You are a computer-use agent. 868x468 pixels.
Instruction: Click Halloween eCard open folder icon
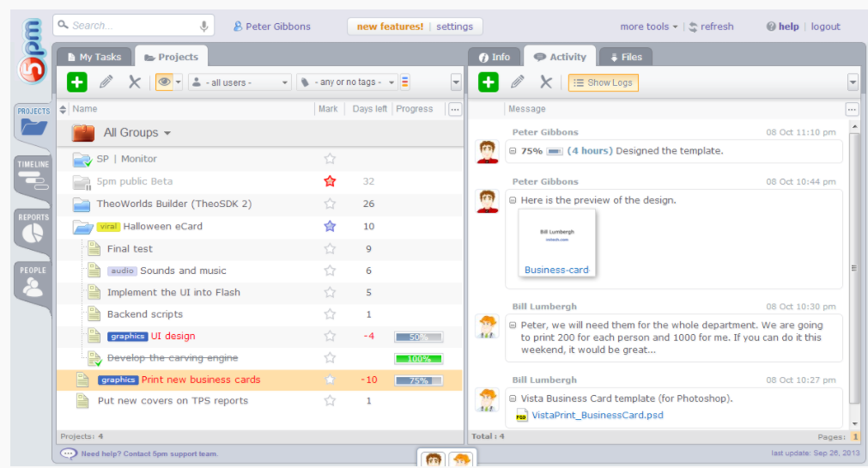(x=82, y=227)
